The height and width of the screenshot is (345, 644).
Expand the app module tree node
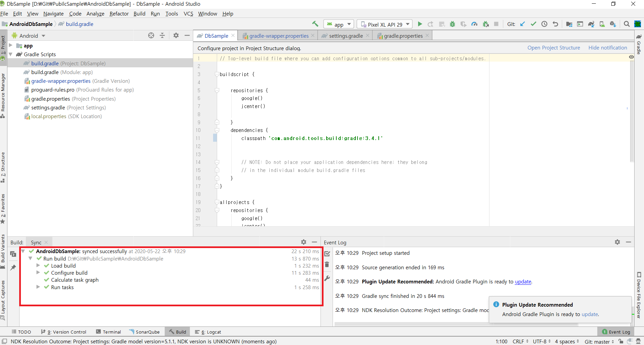click(10, 45)
